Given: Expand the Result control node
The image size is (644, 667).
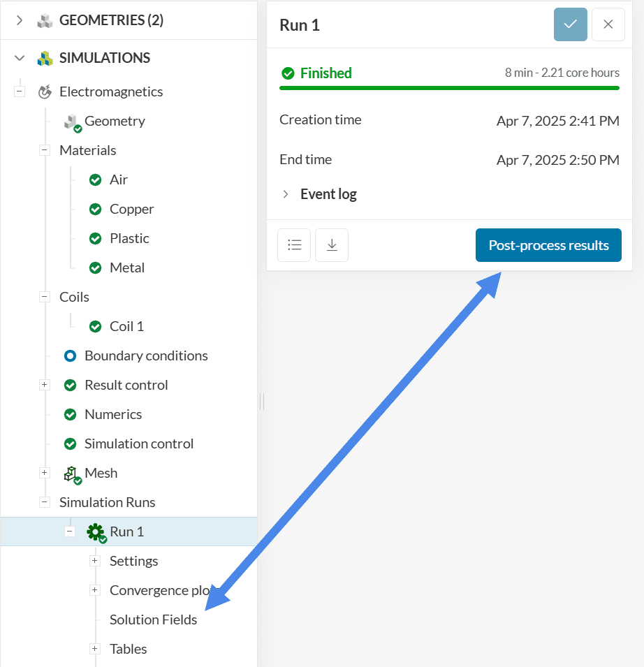Looking at the screenshot, I should point(45,385).
